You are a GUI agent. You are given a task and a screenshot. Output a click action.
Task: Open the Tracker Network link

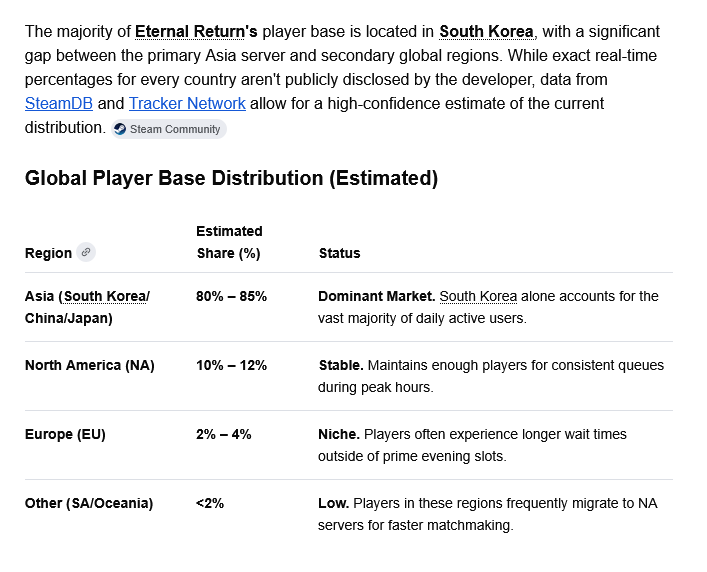click(x=187, y=104)
